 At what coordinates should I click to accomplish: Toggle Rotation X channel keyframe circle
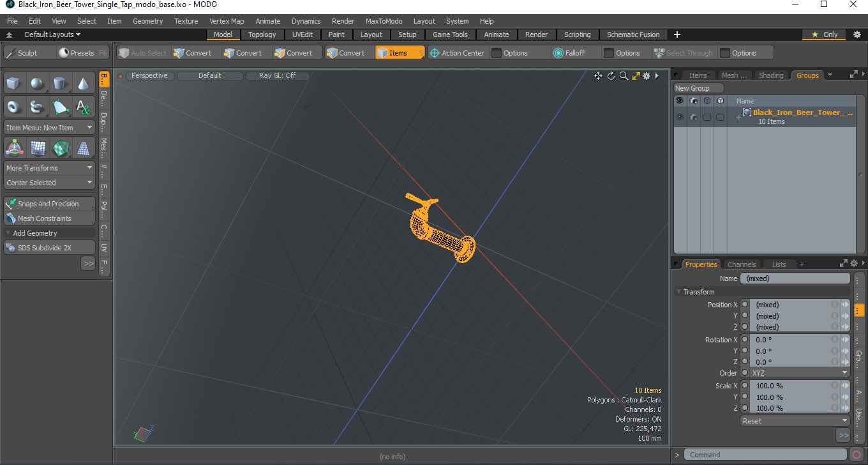tap(745, 340)
